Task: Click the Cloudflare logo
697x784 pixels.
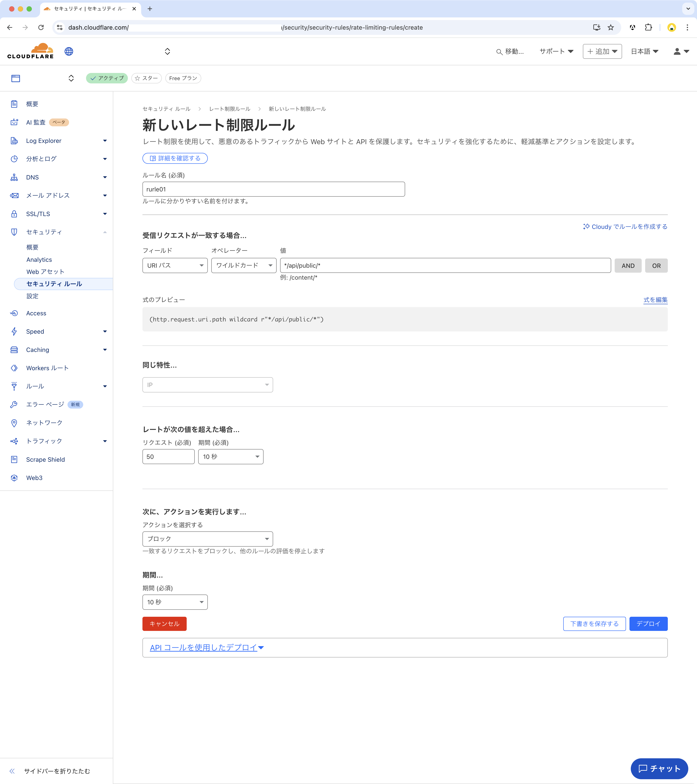Action: click(x=30, y=51)
